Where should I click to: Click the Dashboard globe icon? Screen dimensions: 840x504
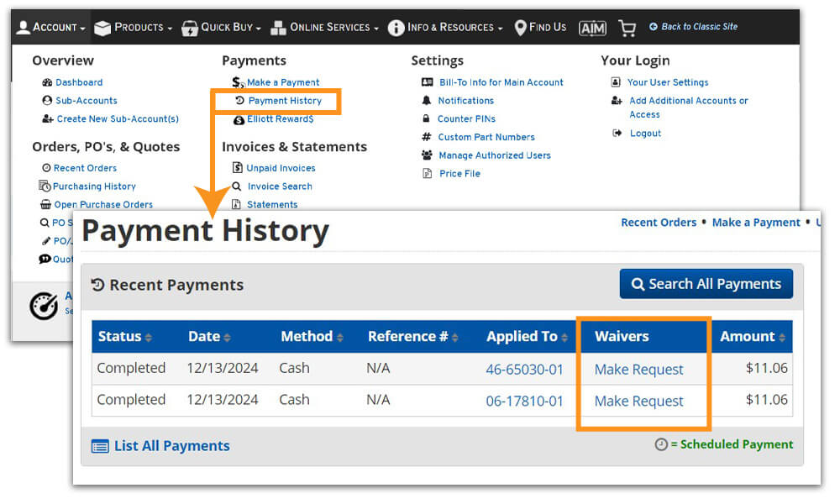(46, 82)
